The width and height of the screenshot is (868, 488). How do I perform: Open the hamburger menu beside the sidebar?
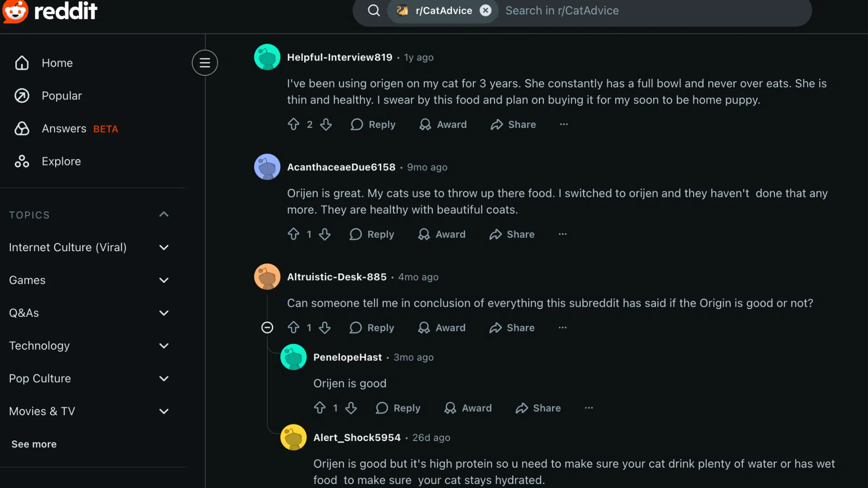pos(204,63)
